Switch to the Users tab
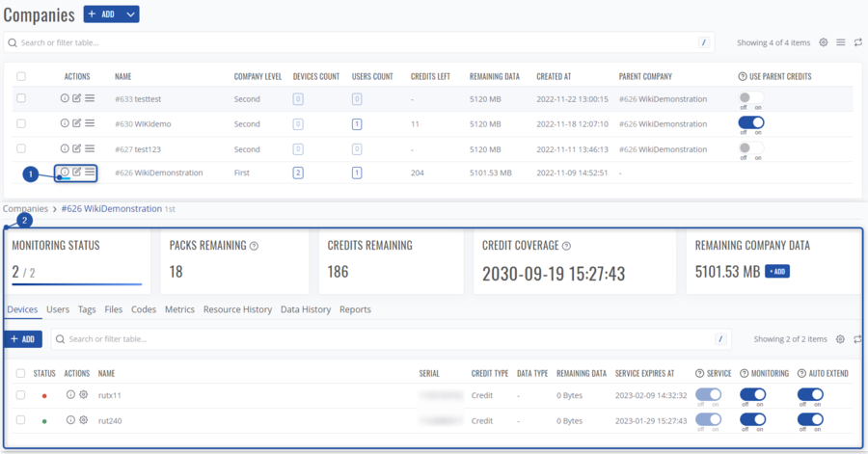 click(58, 309)
